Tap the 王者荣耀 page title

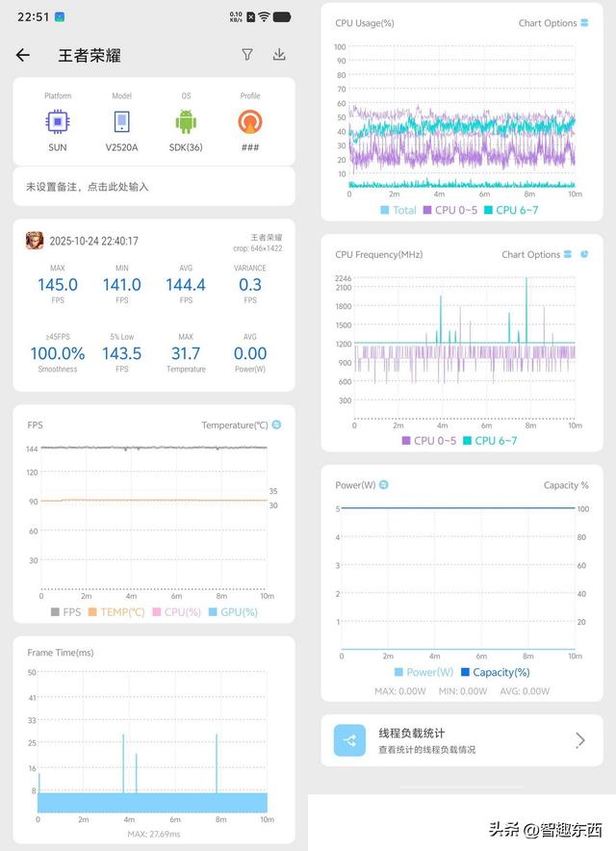tap(90, 56)
